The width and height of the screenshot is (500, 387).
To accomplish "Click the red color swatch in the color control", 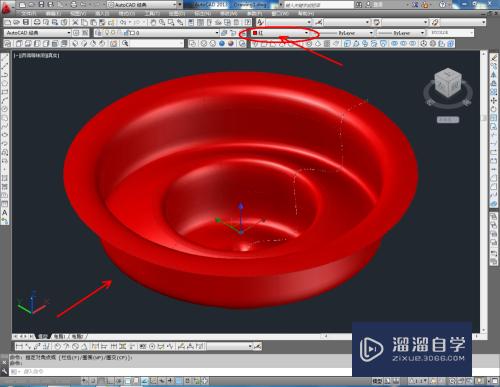I will pyautogui.click(x=255, y=33).
